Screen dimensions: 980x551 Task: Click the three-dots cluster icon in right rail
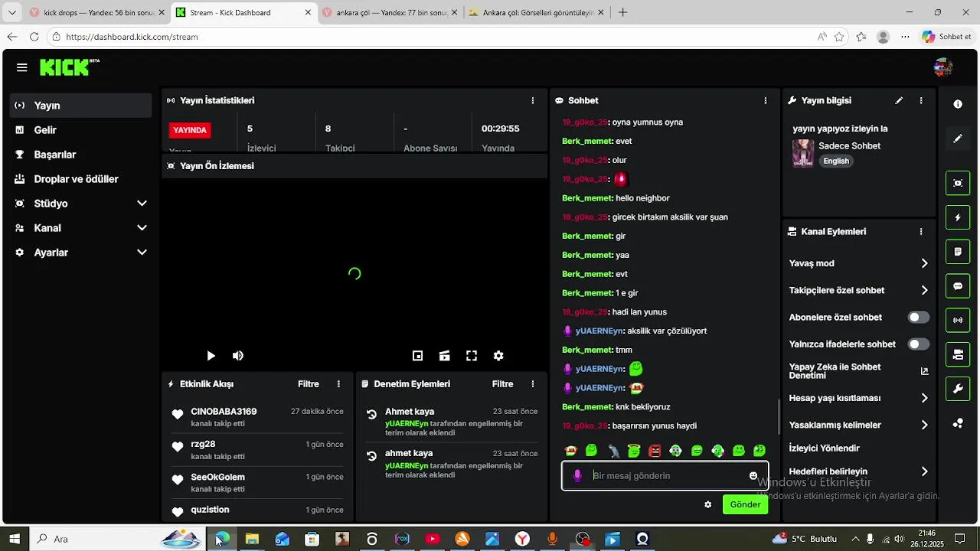pyautogui.click(x=958, y=423)
